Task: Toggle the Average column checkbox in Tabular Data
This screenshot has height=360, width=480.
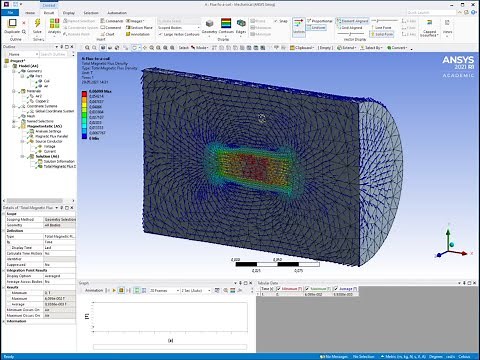Action: 336,289
